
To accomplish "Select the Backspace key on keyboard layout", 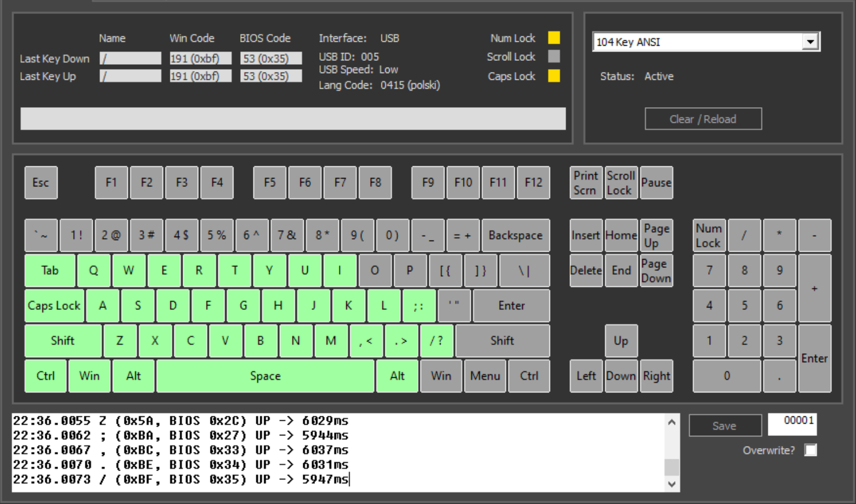I will (x=515, y=236).
